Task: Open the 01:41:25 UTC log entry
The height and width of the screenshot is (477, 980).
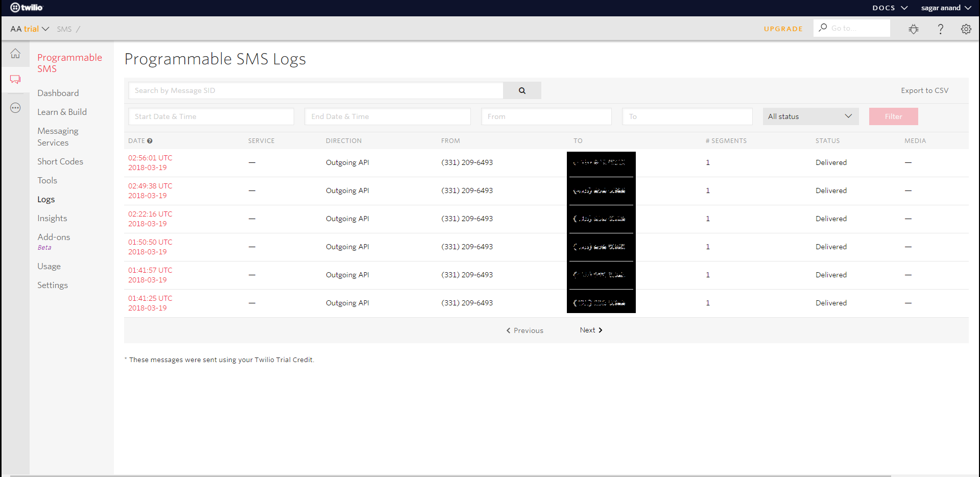Action: [150, 303]
